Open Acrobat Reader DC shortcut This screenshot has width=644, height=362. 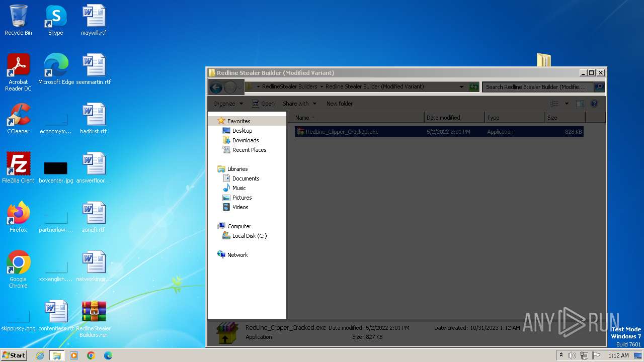tap(18, 72)
